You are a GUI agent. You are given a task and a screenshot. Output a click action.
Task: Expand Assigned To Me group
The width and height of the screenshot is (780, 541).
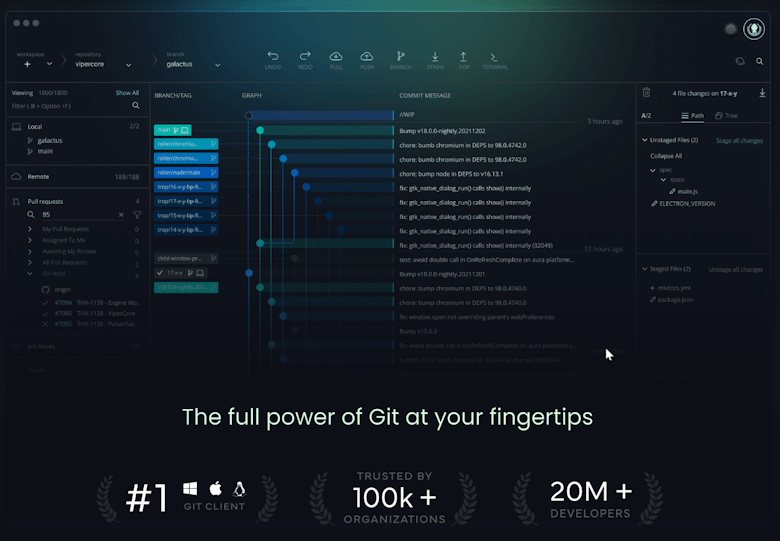30,240
